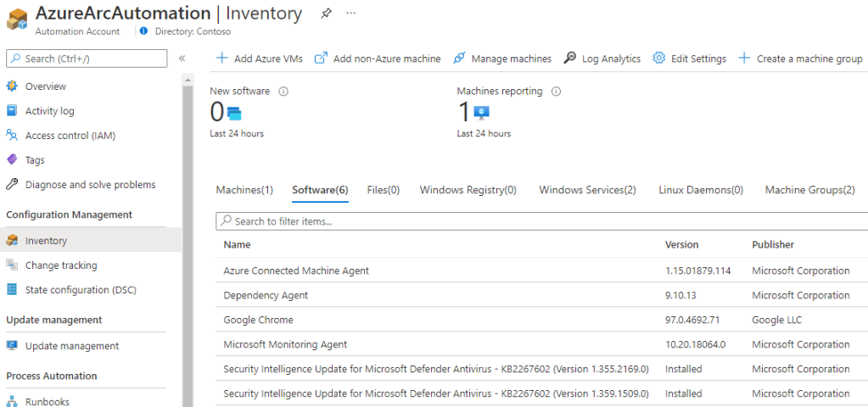Click Add non-Azure machine

378,59
